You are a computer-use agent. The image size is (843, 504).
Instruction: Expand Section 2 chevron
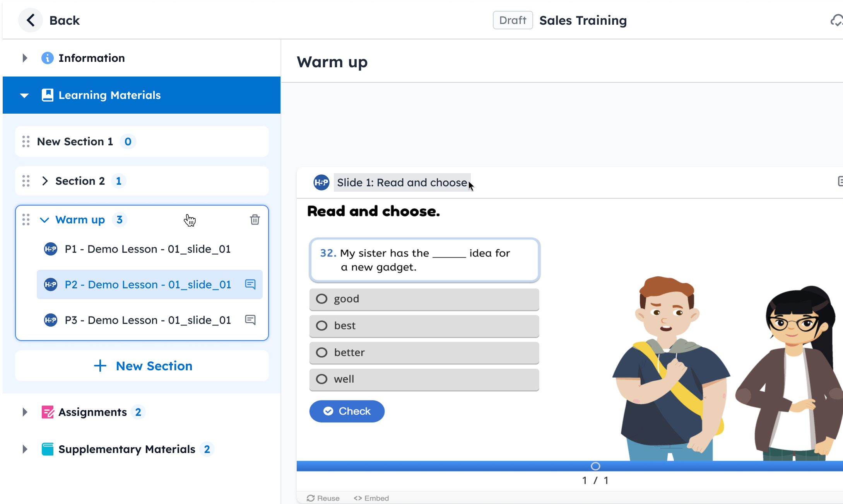point(45,181)
